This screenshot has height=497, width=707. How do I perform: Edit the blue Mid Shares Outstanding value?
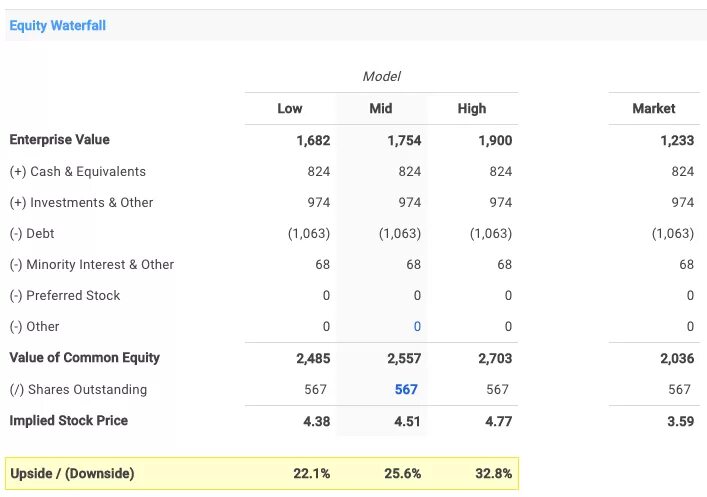point(406,389)
